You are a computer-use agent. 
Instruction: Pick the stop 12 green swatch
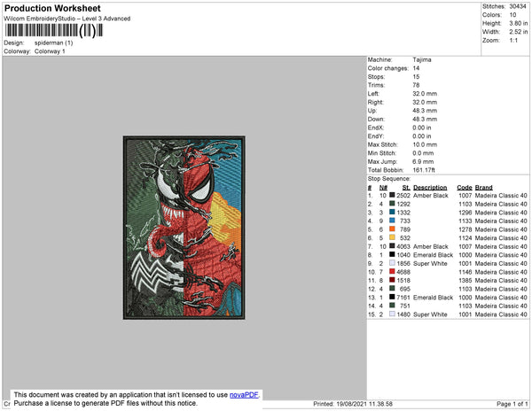[392, 289]
